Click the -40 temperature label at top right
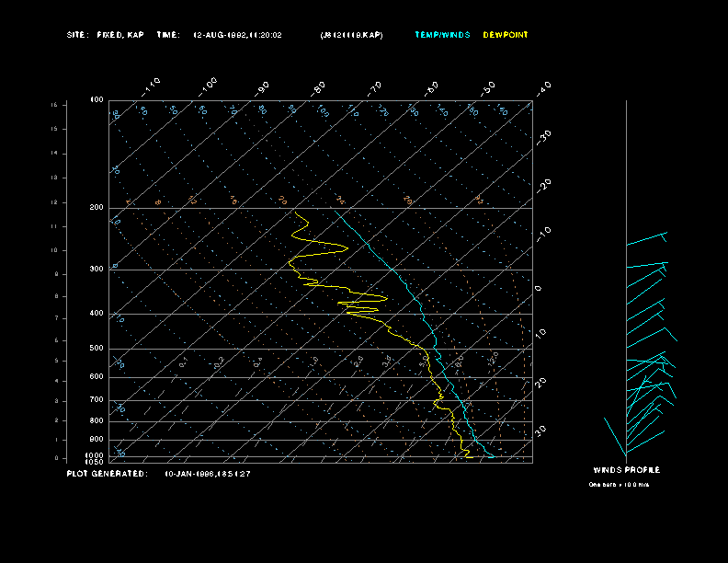 click(x=542, y=87)
